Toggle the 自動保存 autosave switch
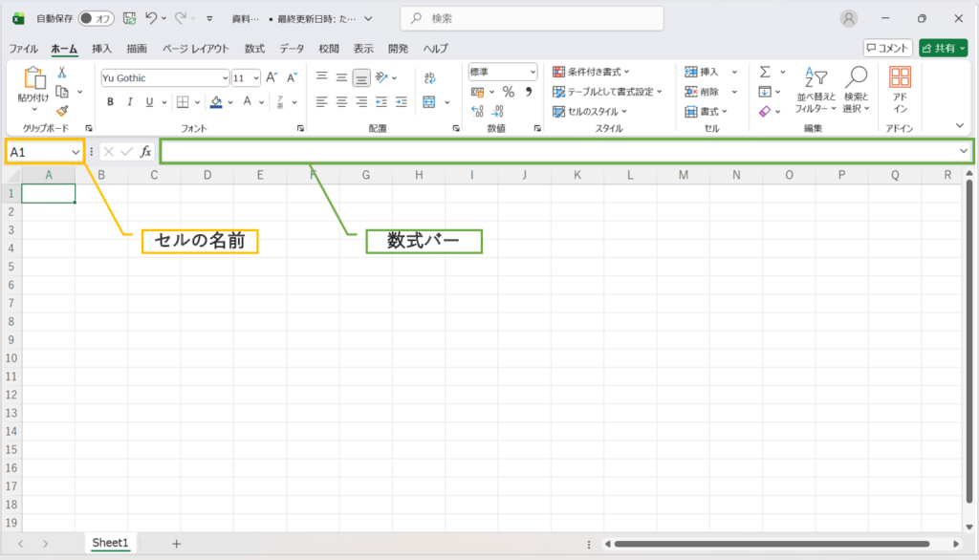This screenshot has height=560, width=979. 96,18
